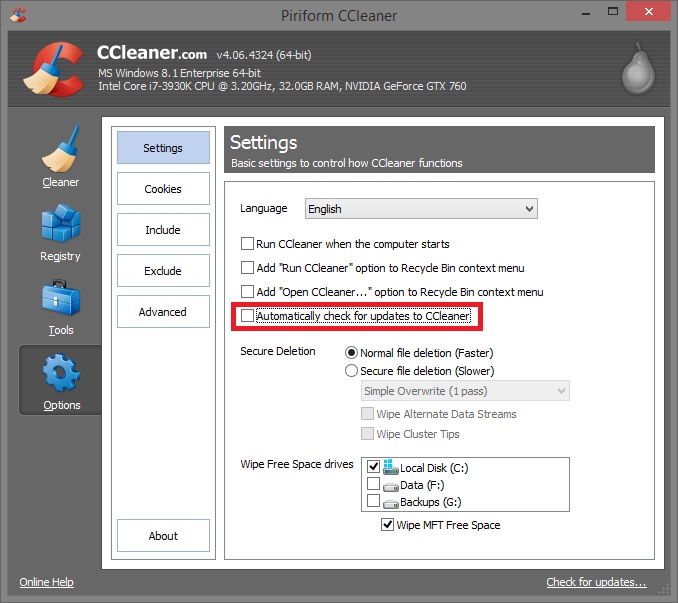Open the Tools section toolbox icon

pos(61,298)
